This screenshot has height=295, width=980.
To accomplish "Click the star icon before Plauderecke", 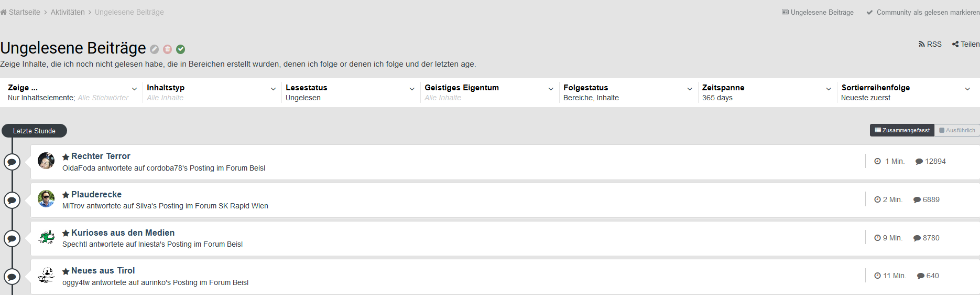I will pos(66,195).
